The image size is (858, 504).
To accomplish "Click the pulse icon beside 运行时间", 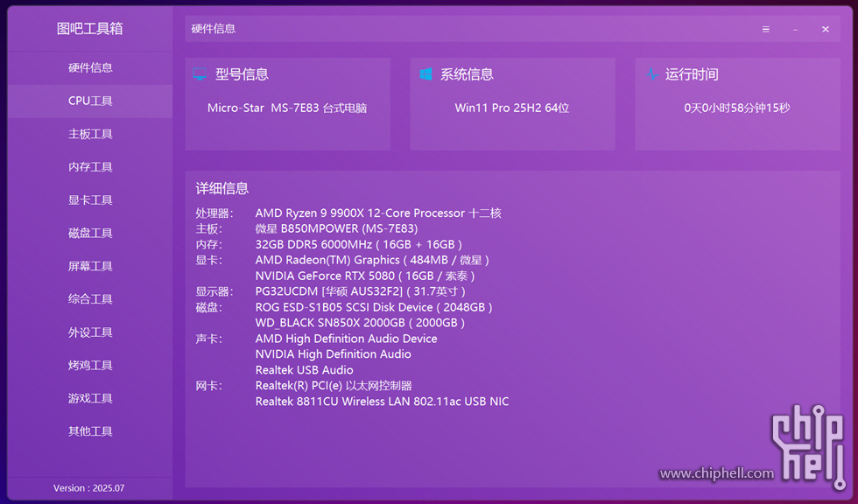I will pyautogui.click(x=651, y=74).
